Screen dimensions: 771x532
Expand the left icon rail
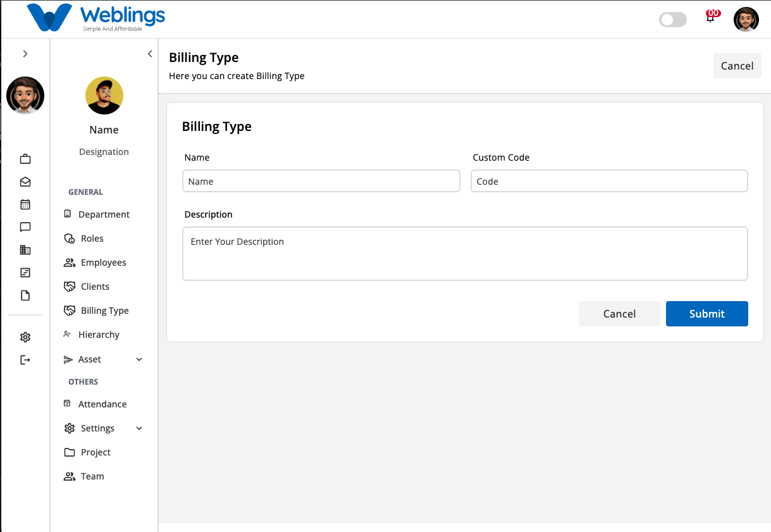(25, 54)
